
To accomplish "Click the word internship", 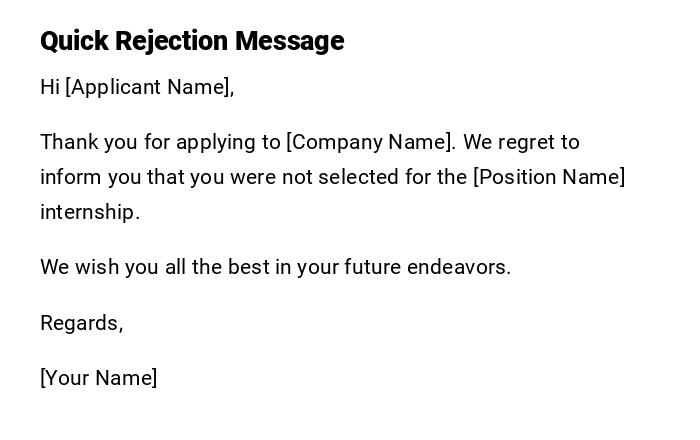I will point(90,212).
